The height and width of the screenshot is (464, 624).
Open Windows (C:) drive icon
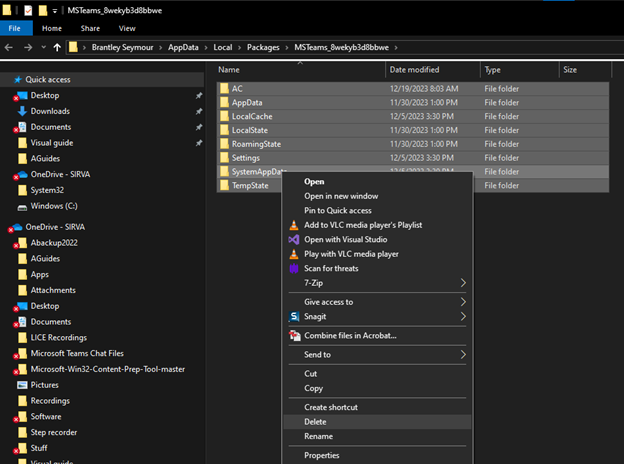click(22, 207)
